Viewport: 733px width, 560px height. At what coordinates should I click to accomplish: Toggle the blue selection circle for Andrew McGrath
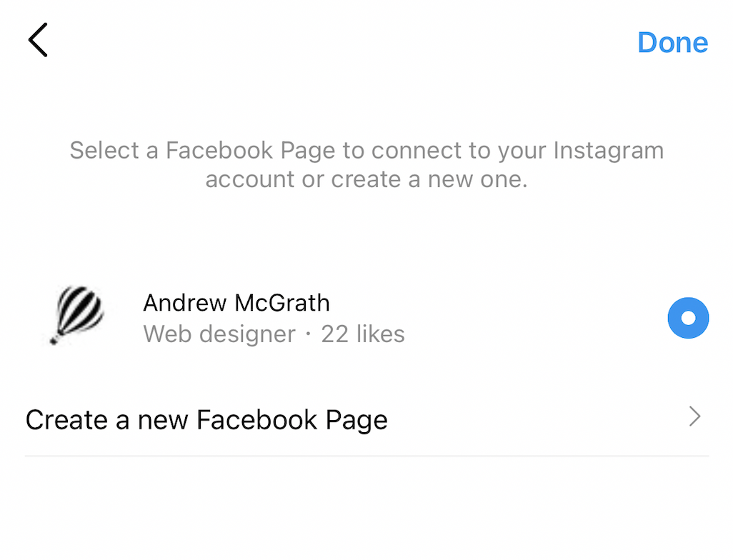688,318
